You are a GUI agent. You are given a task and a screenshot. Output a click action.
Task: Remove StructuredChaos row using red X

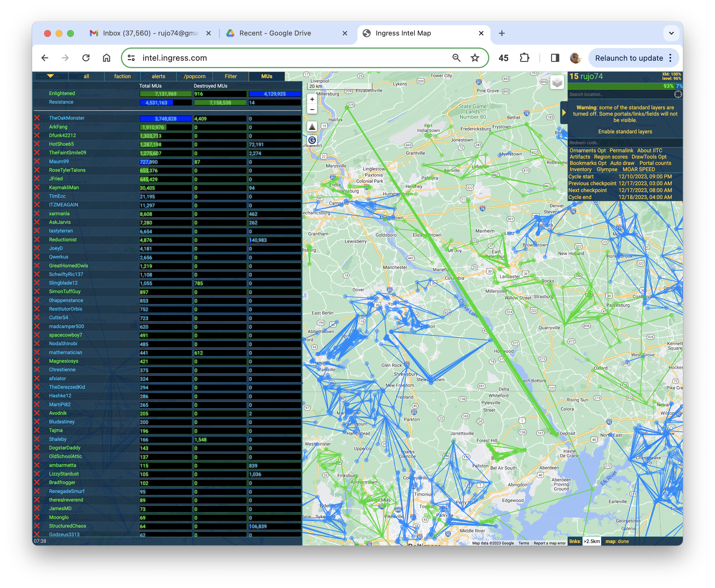click(37, 526)
